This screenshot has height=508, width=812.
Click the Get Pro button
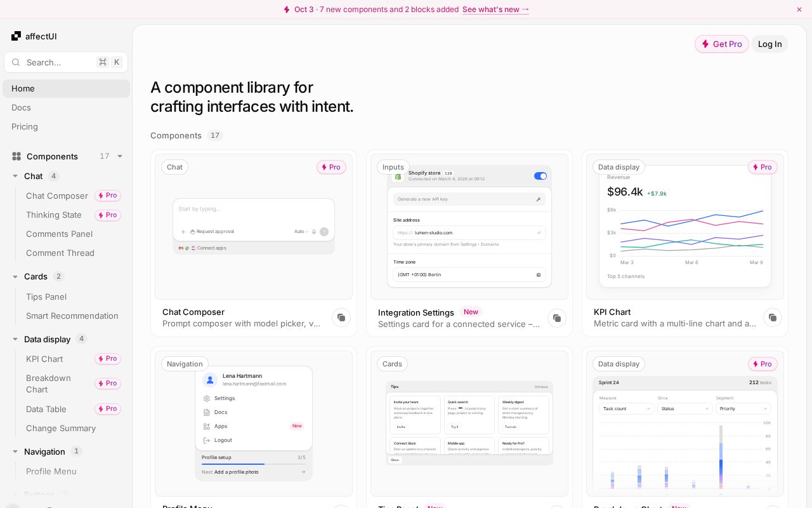[x=722, y=44]
